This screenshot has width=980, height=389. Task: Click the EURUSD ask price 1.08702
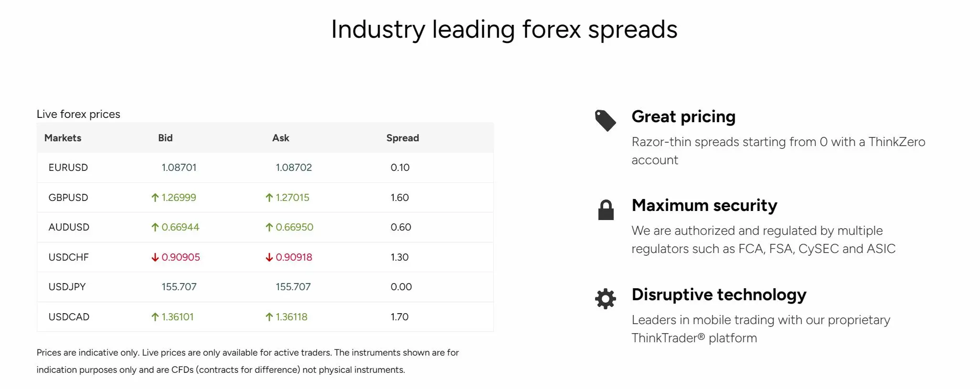(x=294, y=168)
